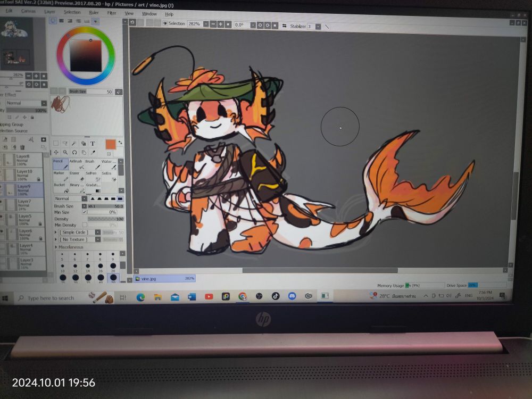Select the Zoom magnifier tool

click(65, 152)
